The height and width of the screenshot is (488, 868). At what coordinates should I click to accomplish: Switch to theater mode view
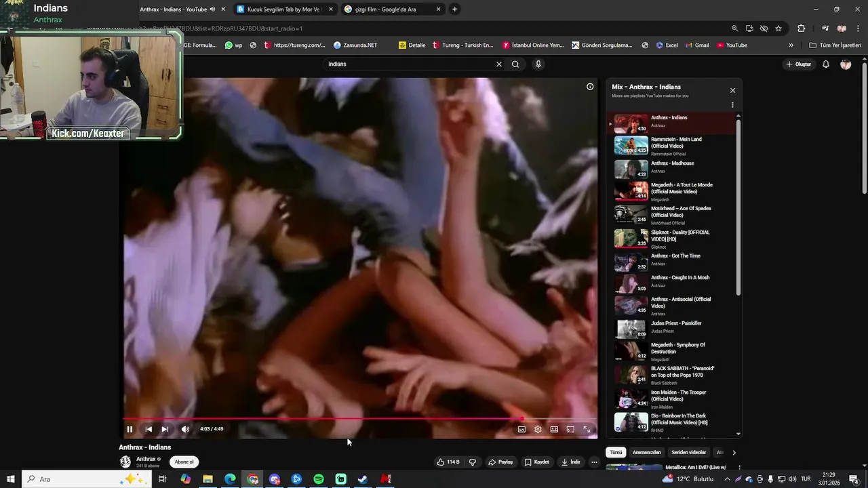pos(554,429)
